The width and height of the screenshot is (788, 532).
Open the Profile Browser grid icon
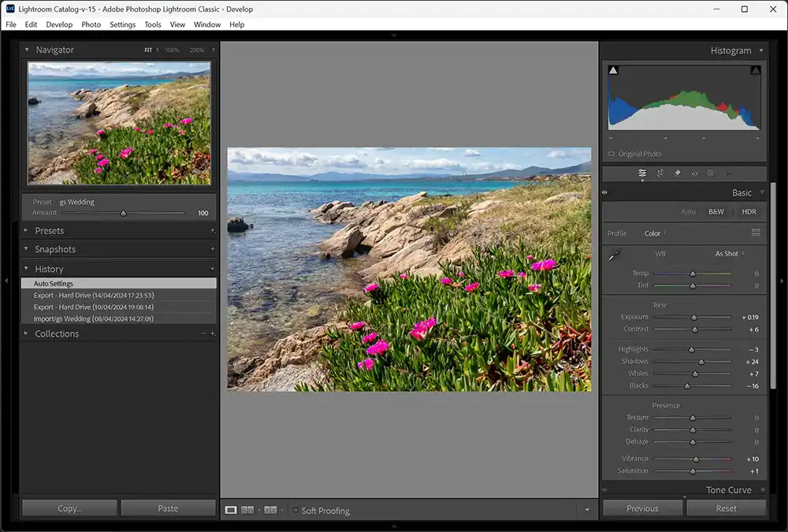tap(755, 233)
